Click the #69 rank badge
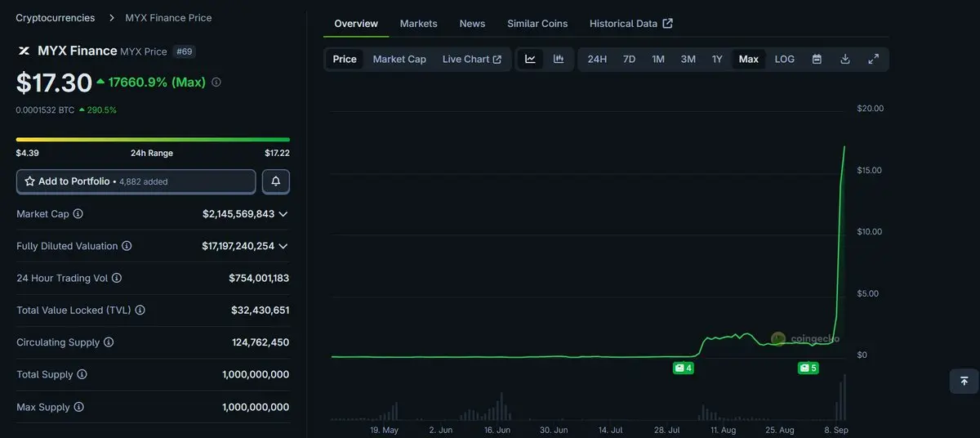The image size is (980, 438). (184, 51)
